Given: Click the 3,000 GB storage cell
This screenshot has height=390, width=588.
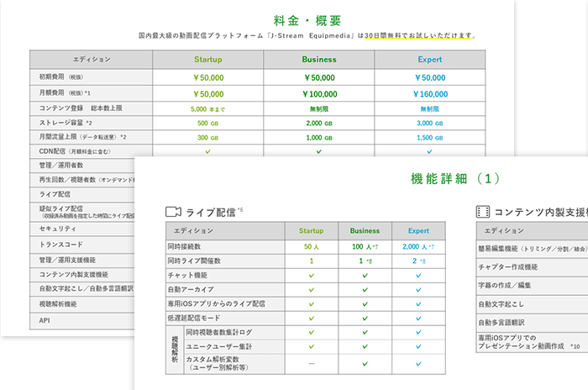Looking at the screenshot, I should click(x=430, y=123).
